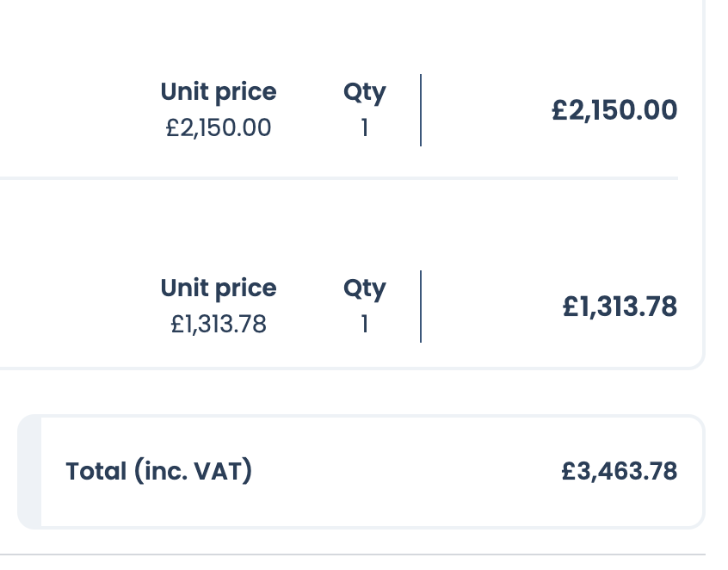Click the vertical divider in the £2,150.00 row
728x570 pixels.
coord(421,110)
